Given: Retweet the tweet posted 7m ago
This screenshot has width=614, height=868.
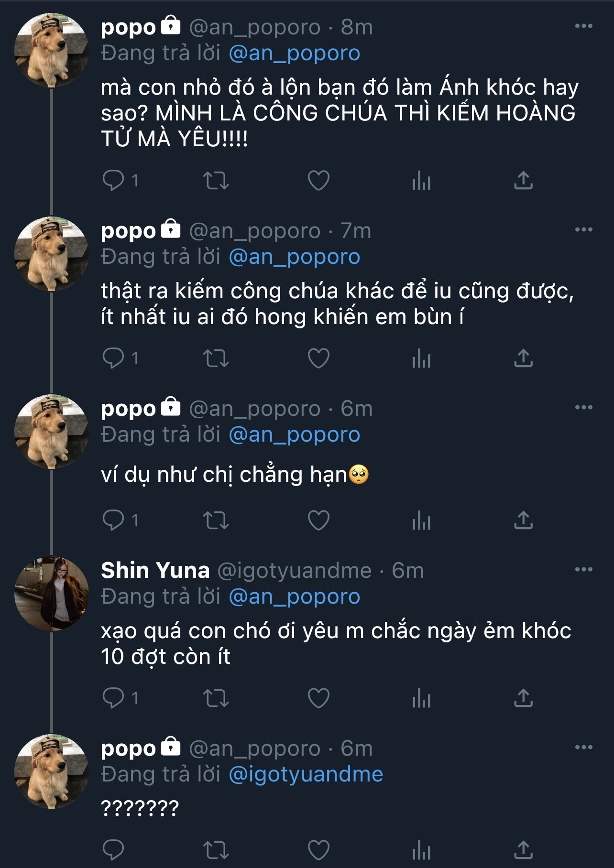Looking at the screenshot, I should click(x=216, y=358).
